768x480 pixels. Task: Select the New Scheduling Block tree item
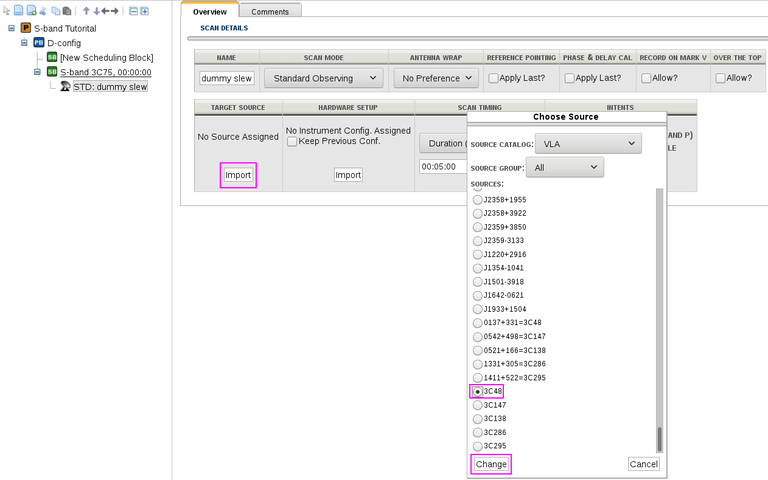click(x=106, y=57)
